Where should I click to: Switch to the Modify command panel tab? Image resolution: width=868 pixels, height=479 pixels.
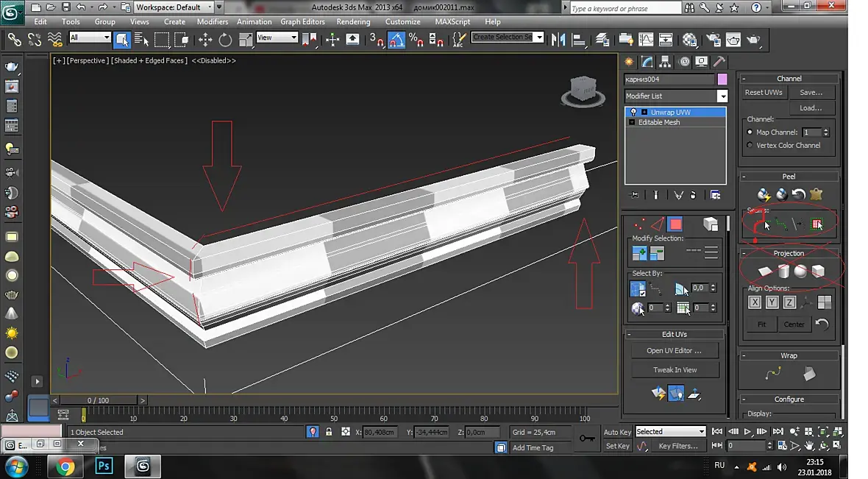pos(647,62)
